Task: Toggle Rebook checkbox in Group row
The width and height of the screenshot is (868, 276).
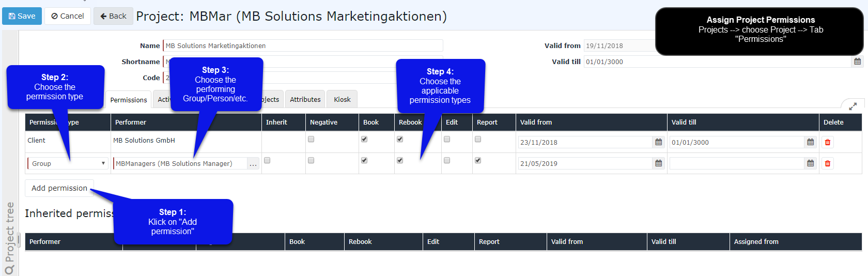Action: 400,160
